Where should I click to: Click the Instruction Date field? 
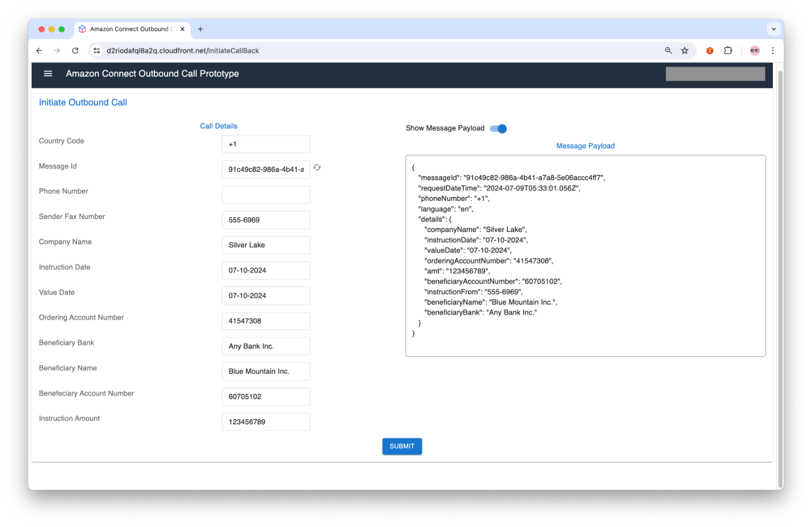point(266,271)
